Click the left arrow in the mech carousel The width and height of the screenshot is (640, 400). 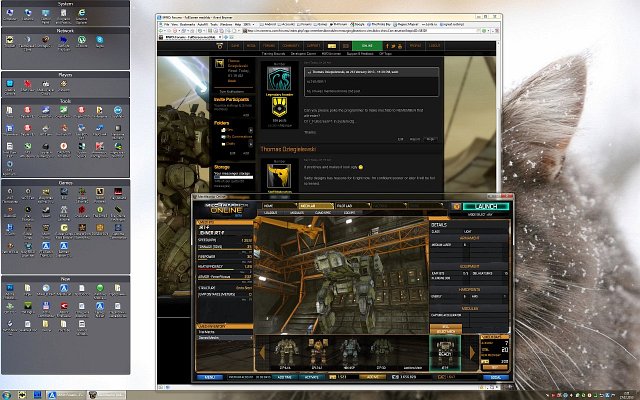[x=262, y=353]
